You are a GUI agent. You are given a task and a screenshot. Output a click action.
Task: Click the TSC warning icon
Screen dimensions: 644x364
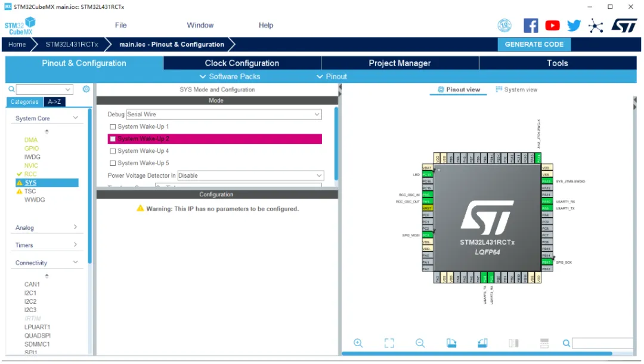click(x=19, y=191)
